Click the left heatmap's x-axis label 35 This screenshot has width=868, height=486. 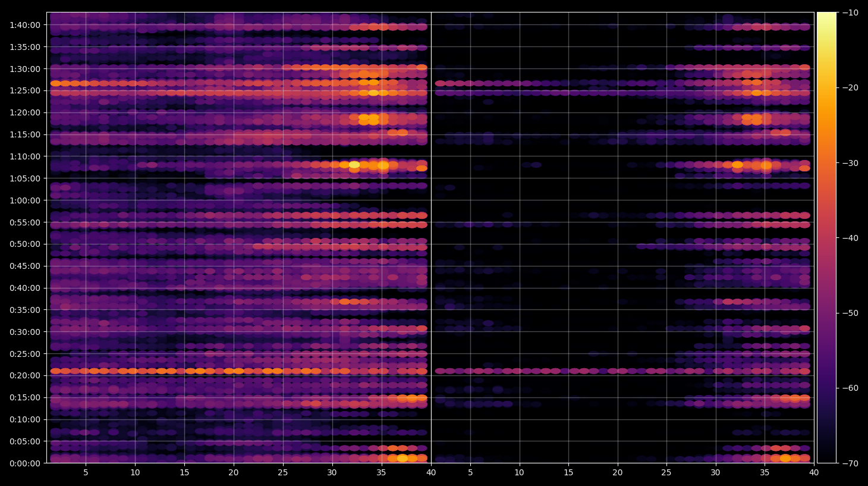pos(381,473)
